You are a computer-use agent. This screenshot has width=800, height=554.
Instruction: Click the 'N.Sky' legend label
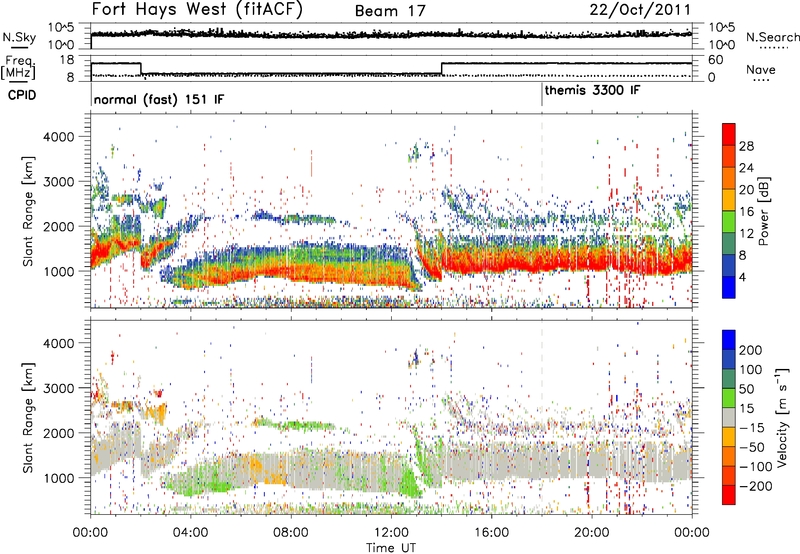point(19,37)
